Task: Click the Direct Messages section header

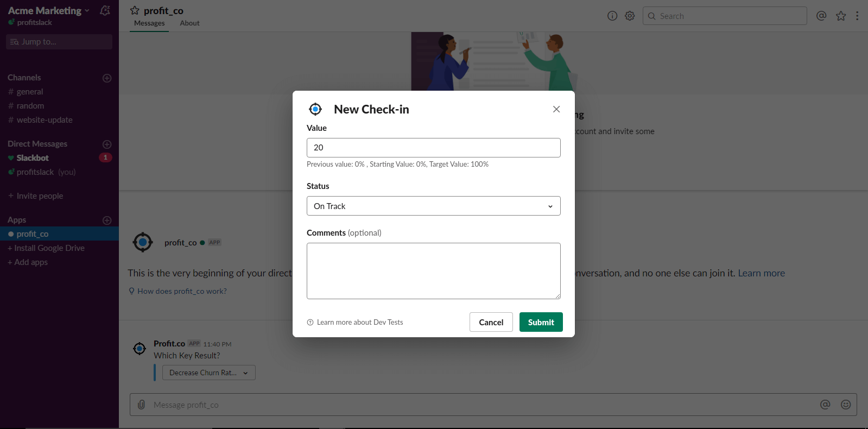Action: [37, 144]
